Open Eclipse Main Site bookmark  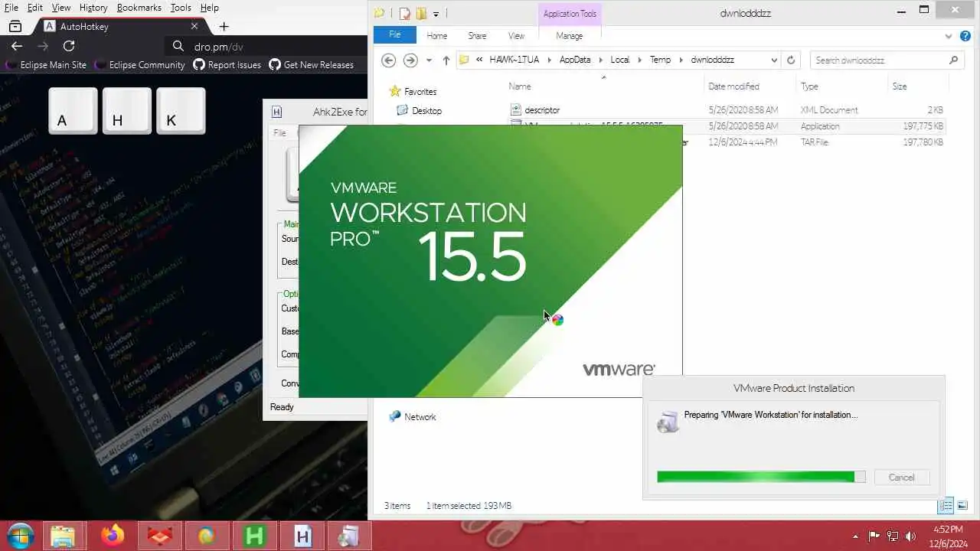[46, 65]
